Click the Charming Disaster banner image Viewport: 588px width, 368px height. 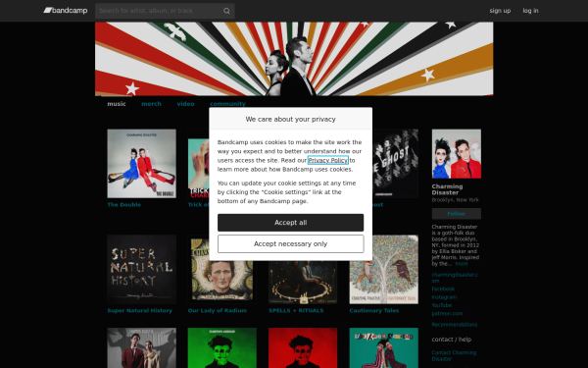(294, 59)
